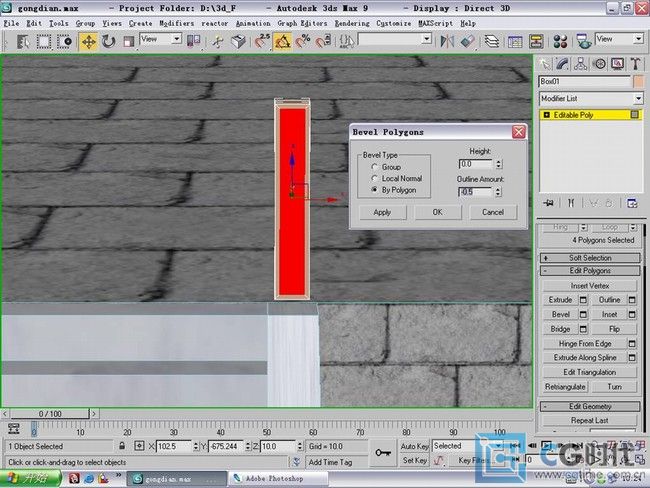Toggle the 2.5D Snaps icon
650x488 pixels.
(x=262, y=41)
